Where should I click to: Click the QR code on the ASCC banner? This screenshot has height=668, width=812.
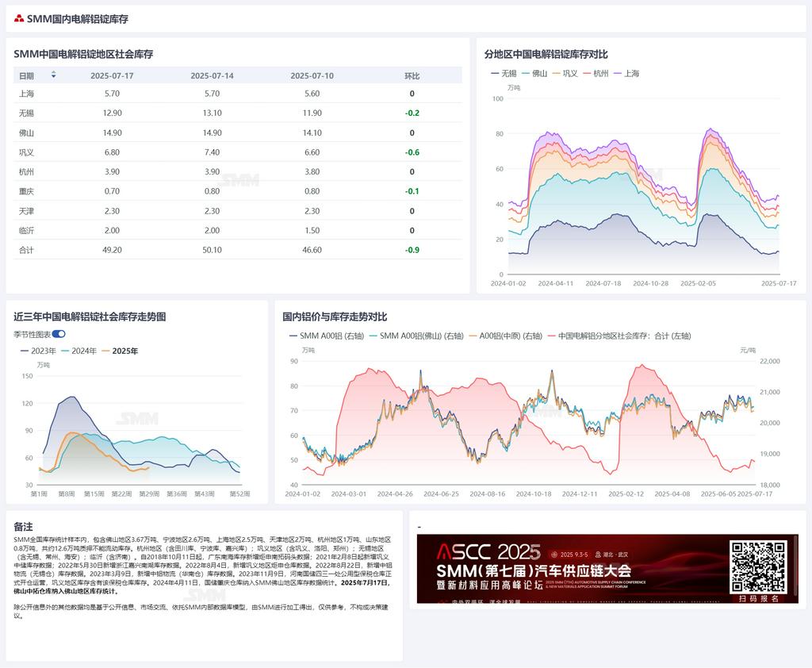[x=758, y=567]
